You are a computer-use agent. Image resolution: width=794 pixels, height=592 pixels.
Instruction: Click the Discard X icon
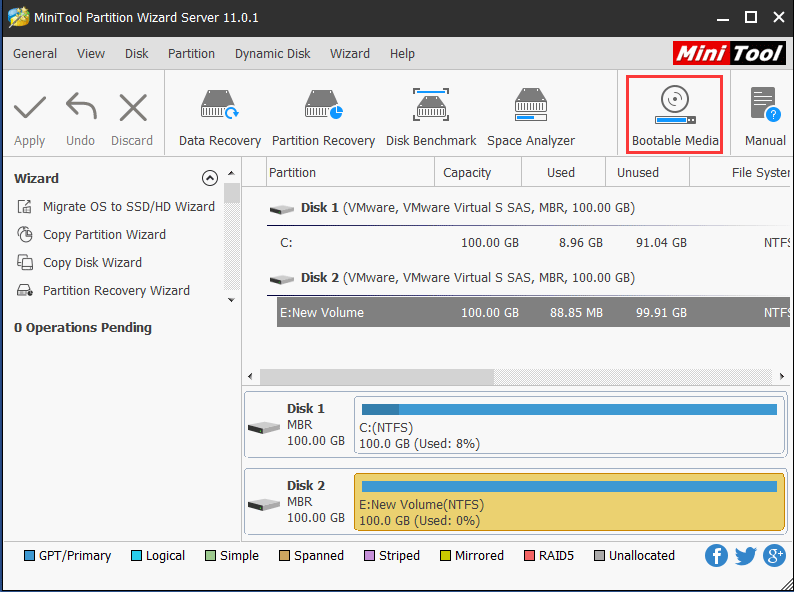pos(133,107)
